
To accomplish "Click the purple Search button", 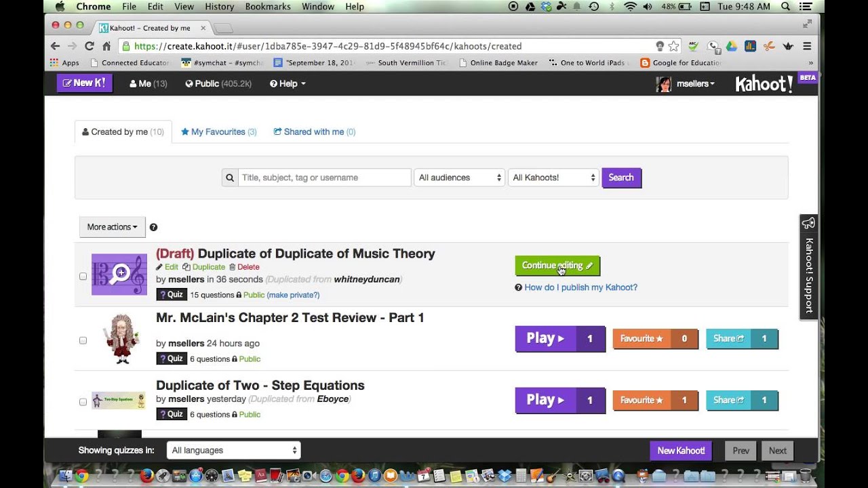I will tap(621, 178).
